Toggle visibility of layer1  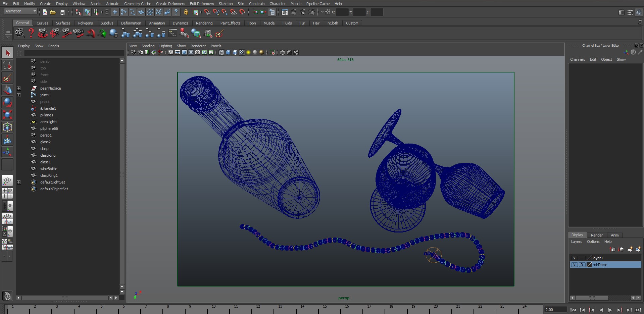coord(574,258)
